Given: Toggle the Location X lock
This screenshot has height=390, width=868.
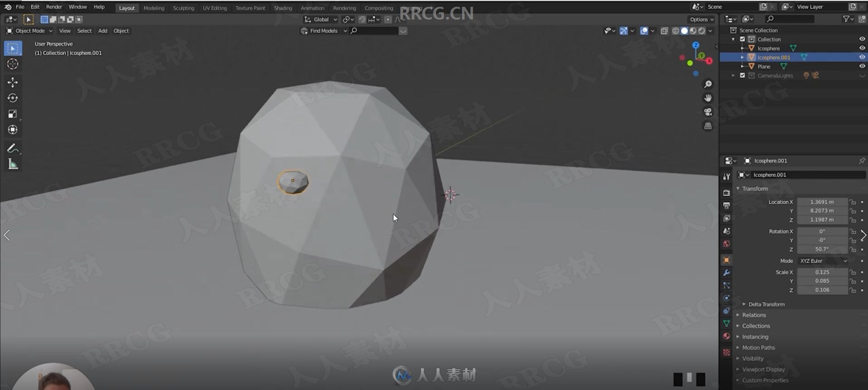Looking at the screenshot, I should 853,202.
